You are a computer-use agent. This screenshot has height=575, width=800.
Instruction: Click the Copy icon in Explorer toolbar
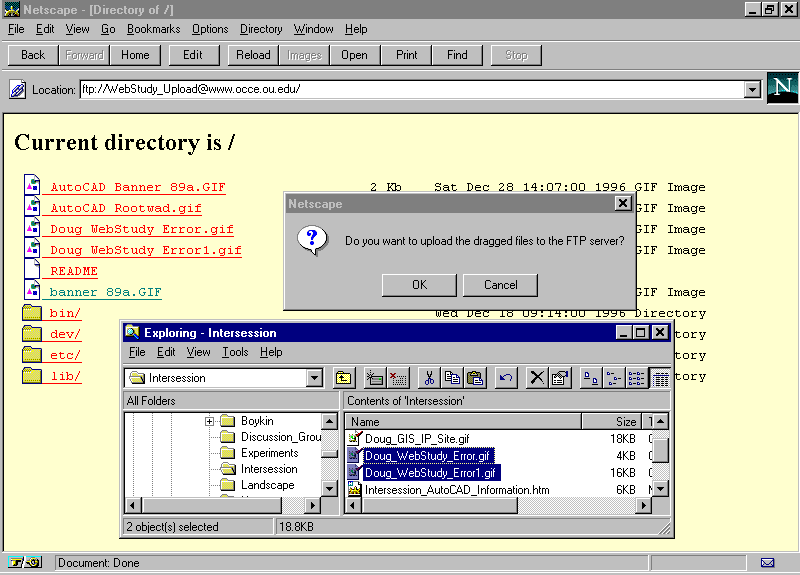(452, 378)
